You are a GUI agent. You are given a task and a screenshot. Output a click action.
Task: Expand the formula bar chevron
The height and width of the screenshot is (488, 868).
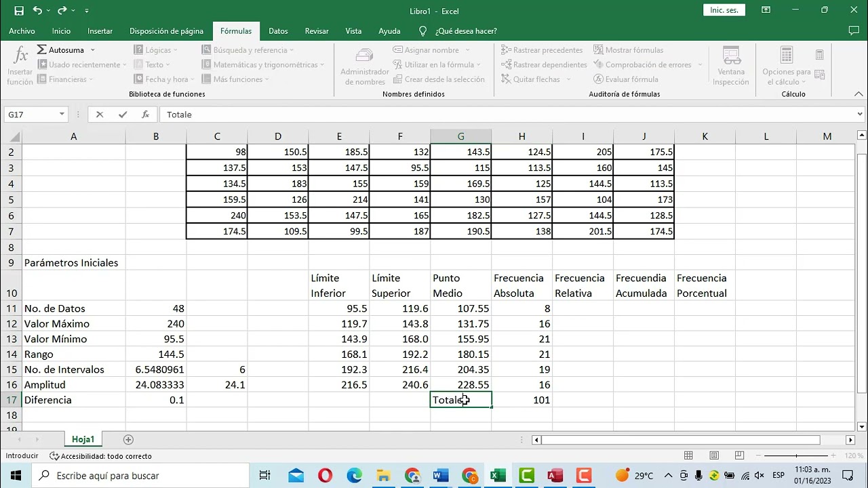pos(860,115)
